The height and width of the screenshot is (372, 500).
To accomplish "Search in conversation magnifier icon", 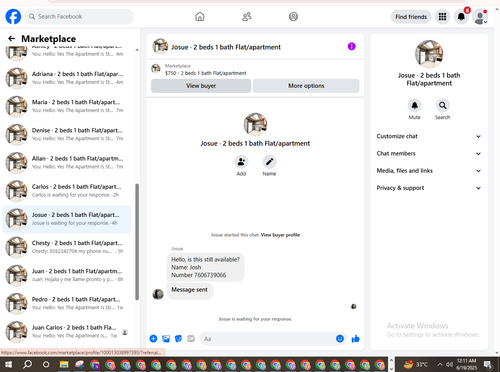I will pyautogui.click(x=443, y=105).
